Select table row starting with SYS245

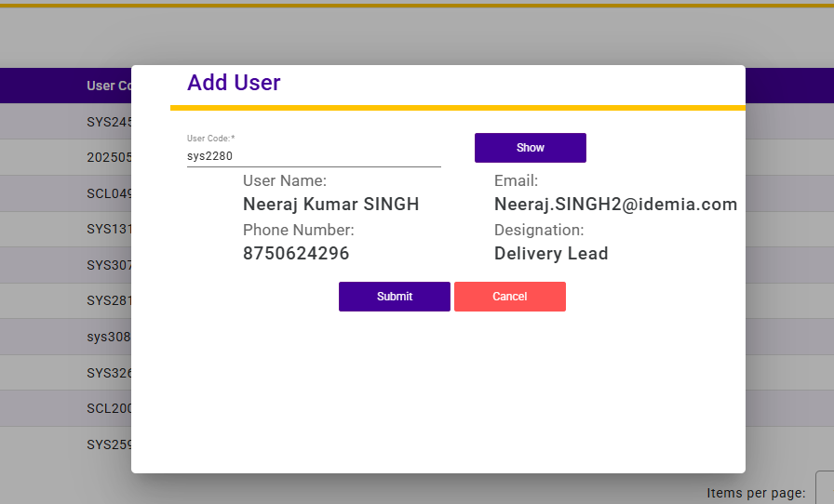109,122
